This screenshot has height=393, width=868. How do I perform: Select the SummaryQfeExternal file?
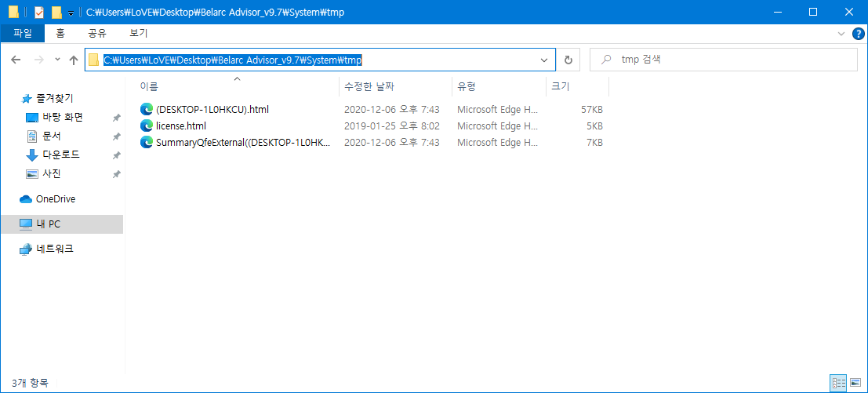point(243,142)
